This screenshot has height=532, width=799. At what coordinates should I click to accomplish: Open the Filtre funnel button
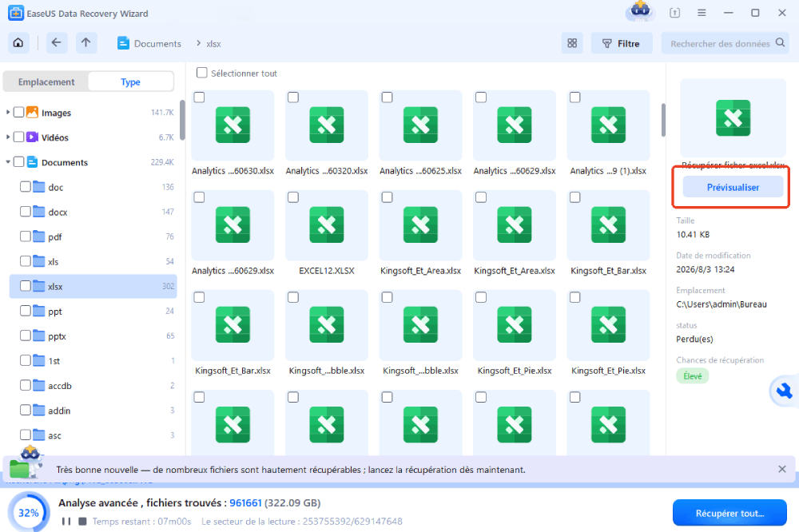621,43
